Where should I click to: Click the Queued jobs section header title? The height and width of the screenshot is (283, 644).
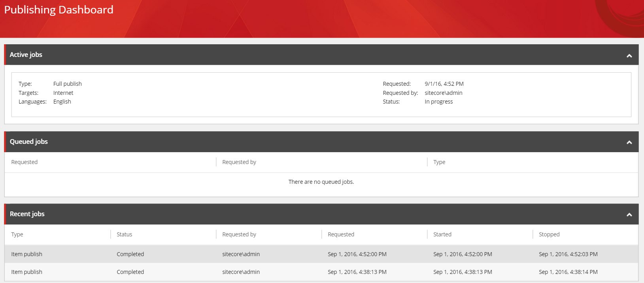point(29,141)
